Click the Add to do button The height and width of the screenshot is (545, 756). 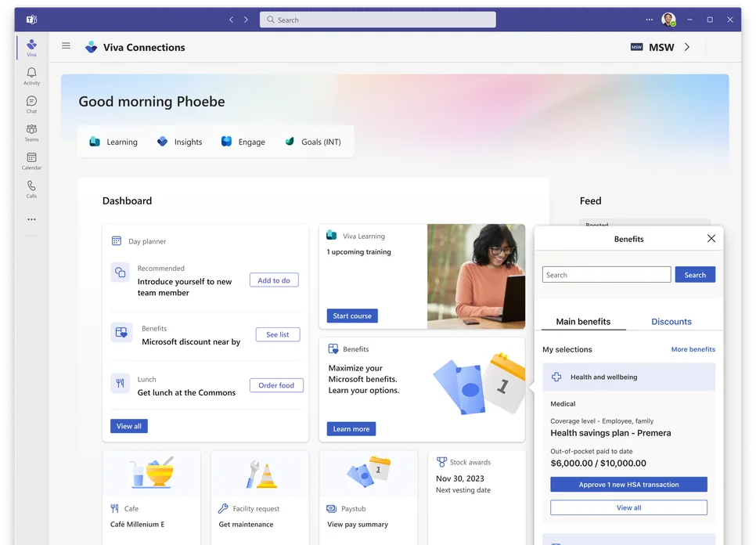coord(274,280)
